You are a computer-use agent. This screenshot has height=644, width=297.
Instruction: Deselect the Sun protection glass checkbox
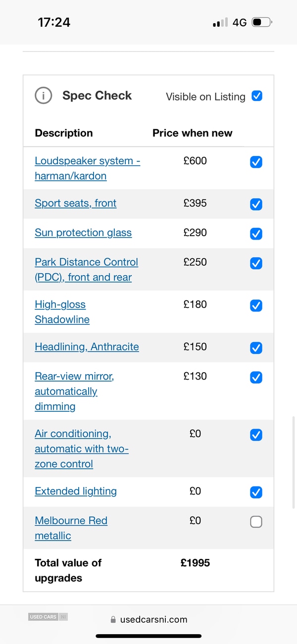[x=256, y=234]
